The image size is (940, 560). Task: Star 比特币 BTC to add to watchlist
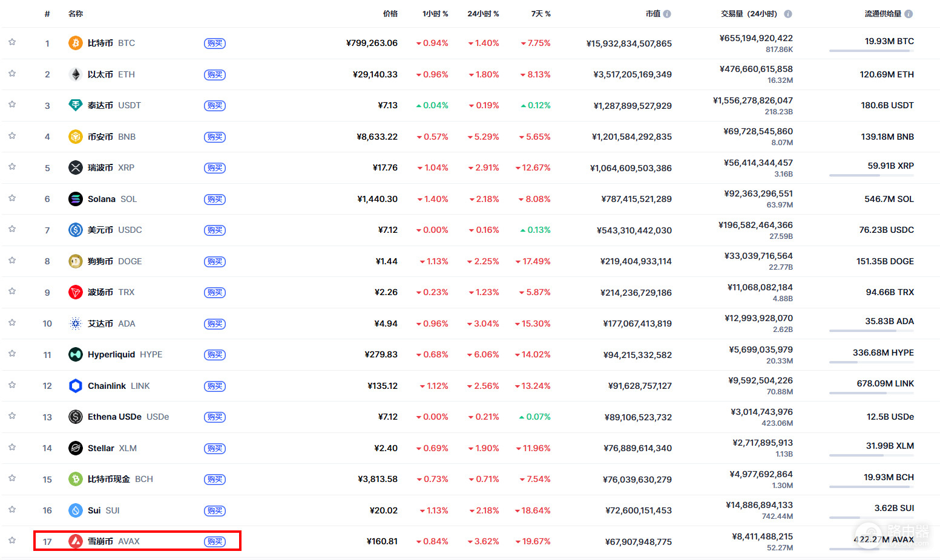click(x=12, y=42)
